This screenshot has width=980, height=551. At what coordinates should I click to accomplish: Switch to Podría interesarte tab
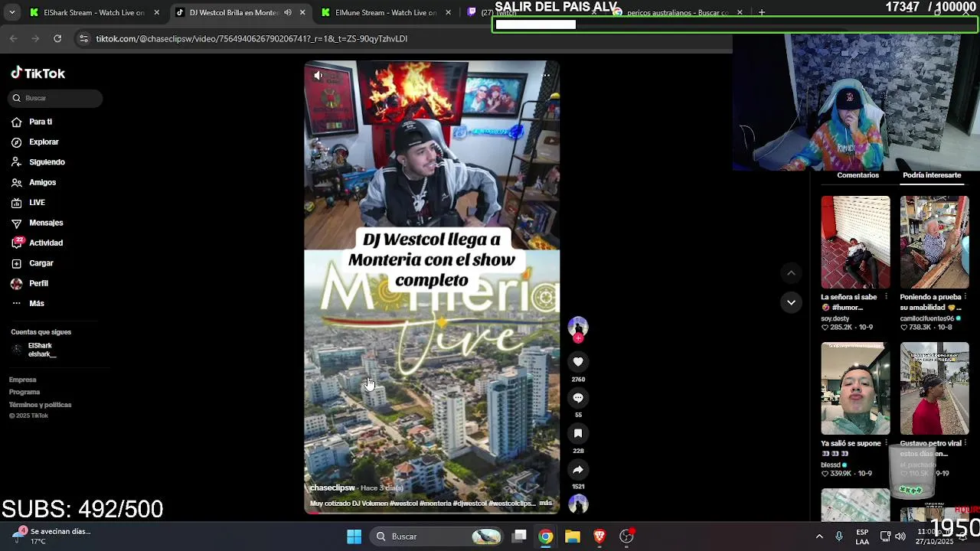[x=932, y=175]
